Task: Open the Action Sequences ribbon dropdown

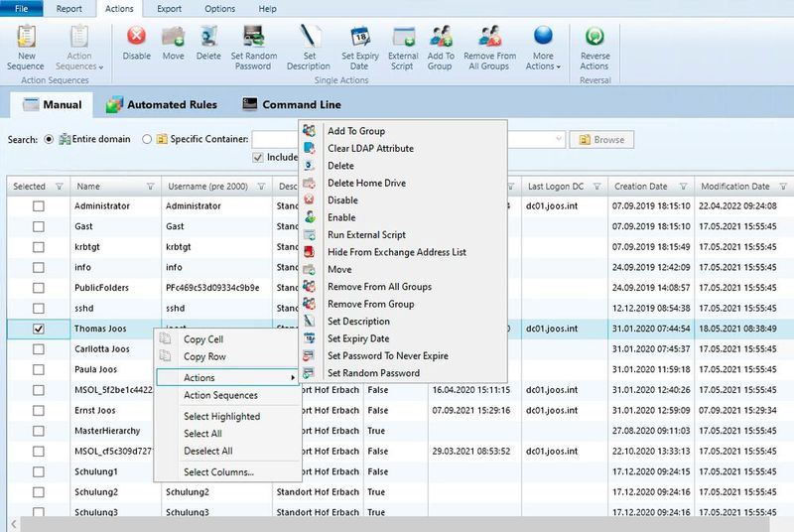Action: 79,48
